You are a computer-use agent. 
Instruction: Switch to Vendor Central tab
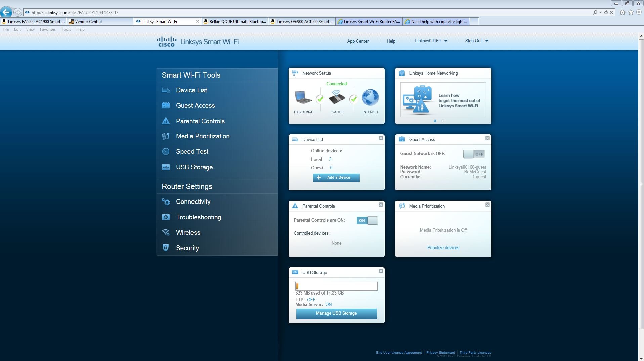coord(100,21)
